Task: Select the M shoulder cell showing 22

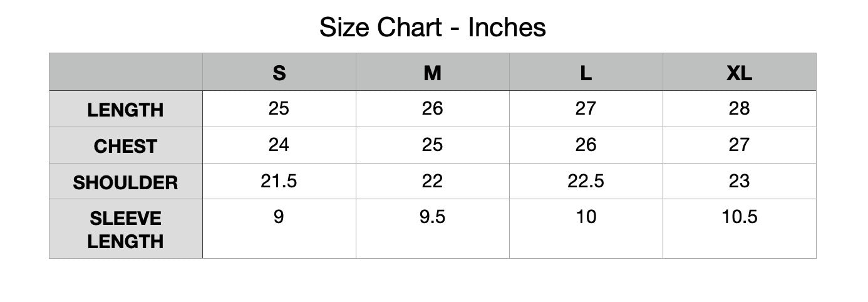Action: tap(432, 181)
